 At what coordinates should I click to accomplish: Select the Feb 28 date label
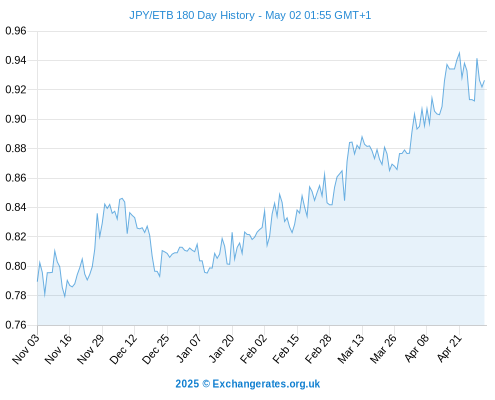pyautogui.click(x=318, y=349)
